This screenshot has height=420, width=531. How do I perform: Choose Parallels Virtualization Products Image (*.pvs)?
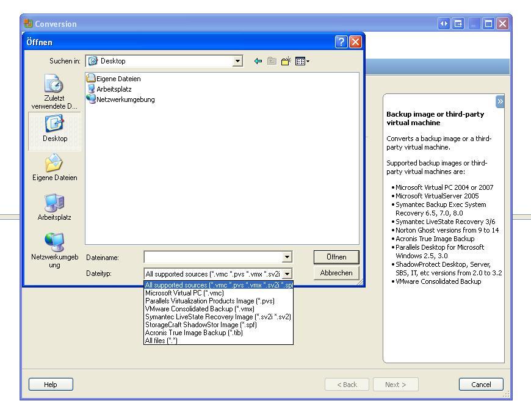[x=219, y=301]
